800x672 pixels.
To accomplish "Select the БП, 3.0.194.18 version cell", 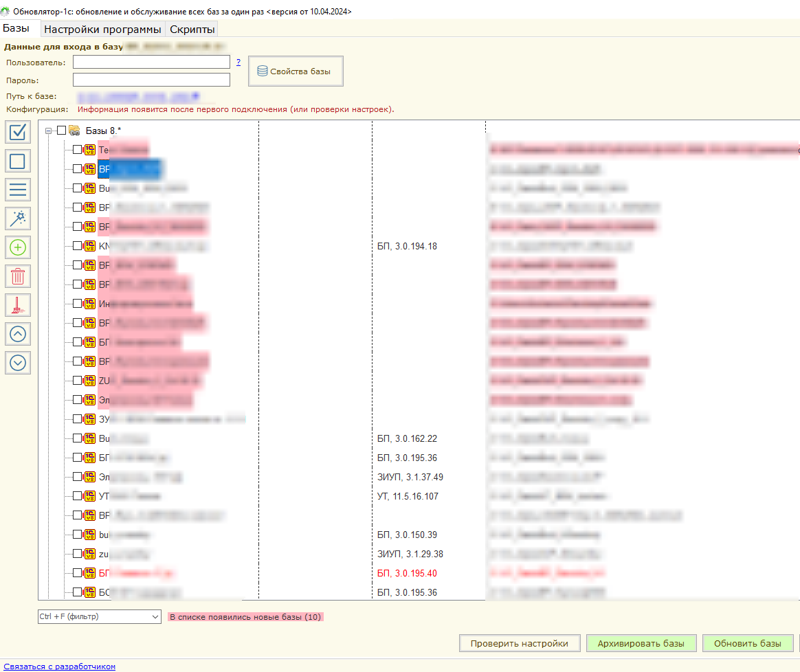I will tap(407, 247).
